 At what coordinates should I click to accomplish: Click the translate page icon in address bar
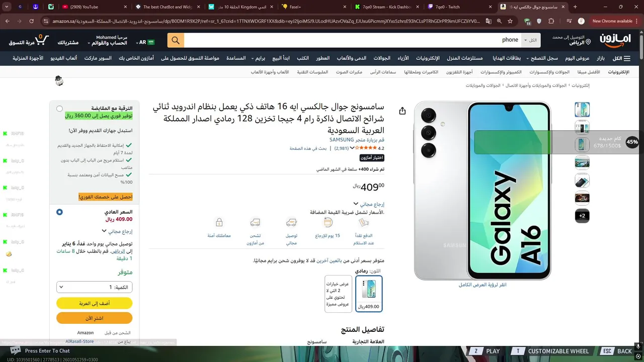(489, 21)
